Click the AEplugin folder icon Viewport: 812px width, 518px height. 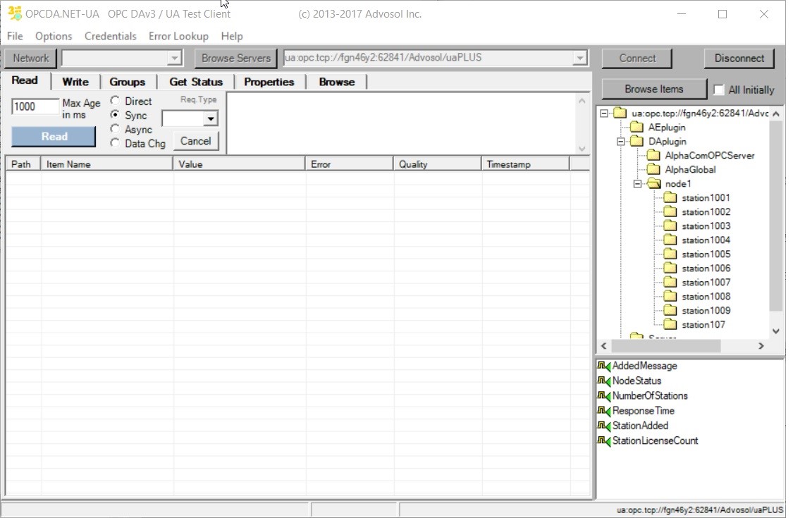[636, 128]
